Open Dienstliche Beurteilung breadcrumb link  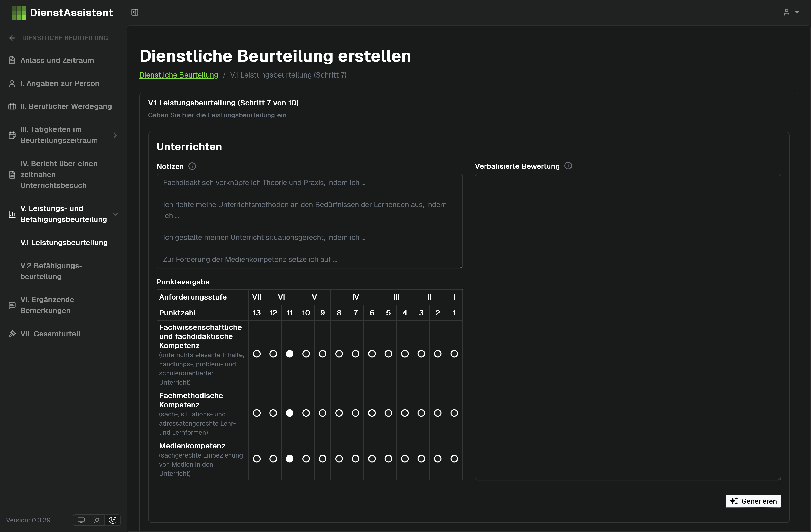(x=179, y=75)
